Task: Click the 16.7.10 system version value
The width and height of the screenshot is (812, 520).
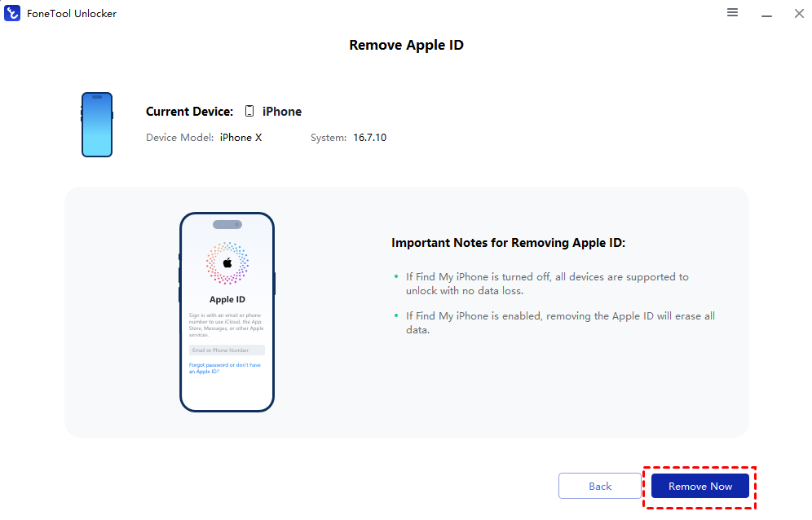Action: (x=368, y=138)
